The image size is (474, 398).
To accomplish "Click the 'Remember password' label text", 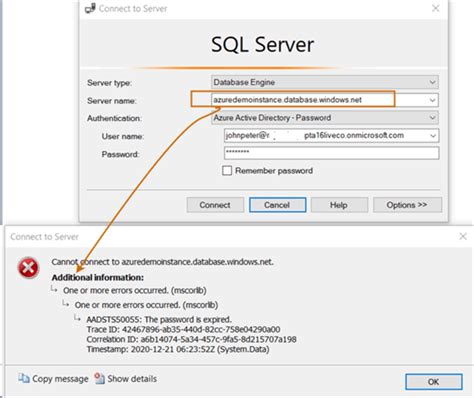I will pos(274,171).
